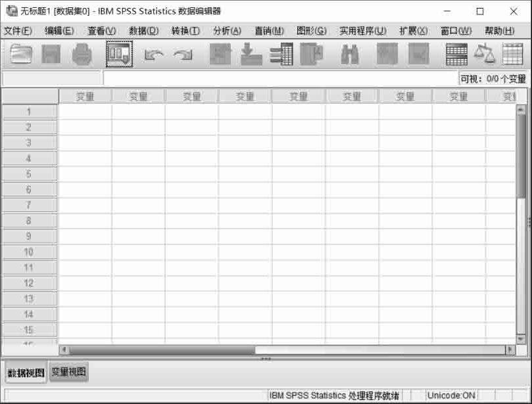Switch to the 数据视图 tab
Image resolution: width=532 pixels, height=404 pixels.
(x=26, y=373)
